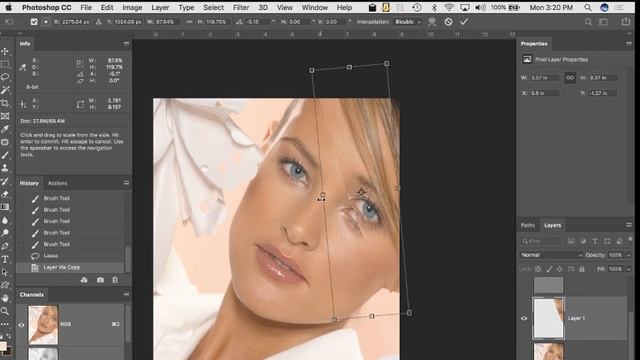Create new document from current state
640x360 pixels.
point(84,280)
